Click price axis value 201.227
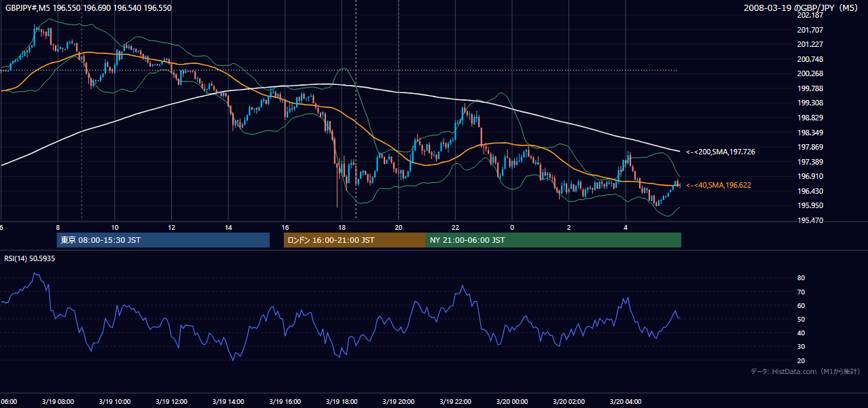Screen dimensions: 868x408 tap(810, 45)
